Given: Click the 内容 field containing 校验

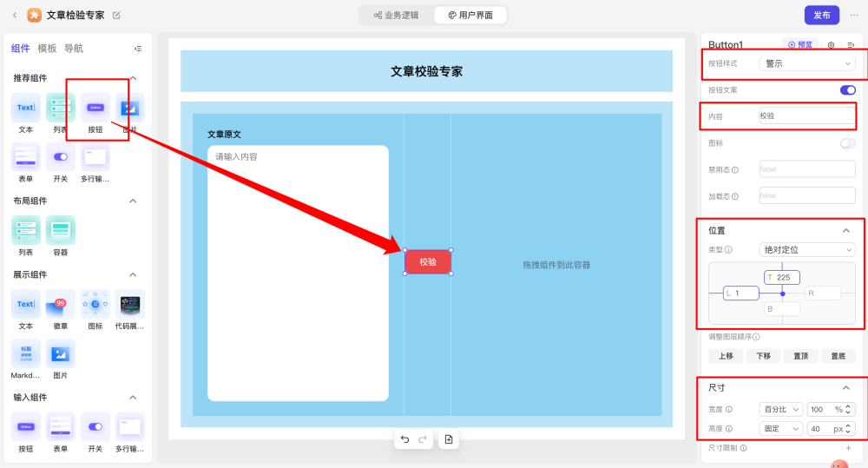Looking at the screenshot, I should click(x=807, y=115).
